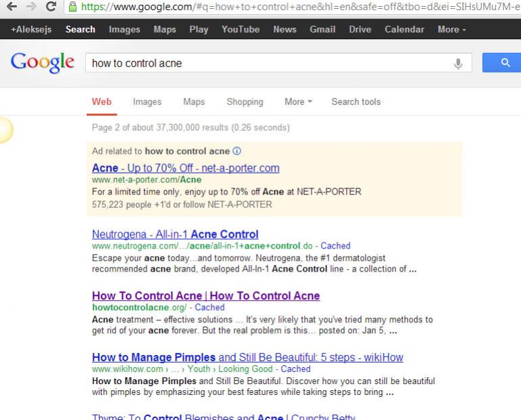Open the 'Thyme: To Control Blemishes' Crunchy Betty result
Image resolution: width=521 pixels, height=420 pixels.
[224, 417]
